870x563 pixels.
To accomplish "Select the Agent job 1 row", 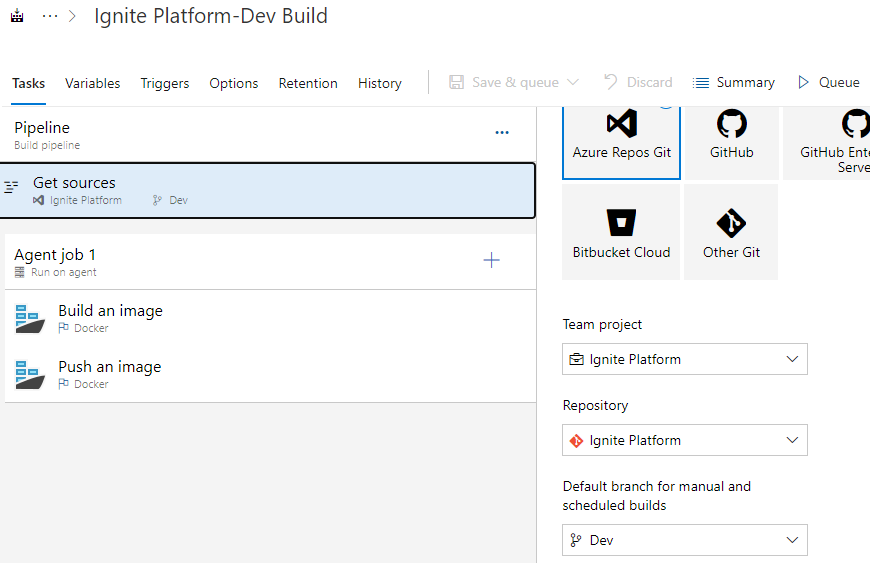I will pyautogui.click(x=270, y=262).
